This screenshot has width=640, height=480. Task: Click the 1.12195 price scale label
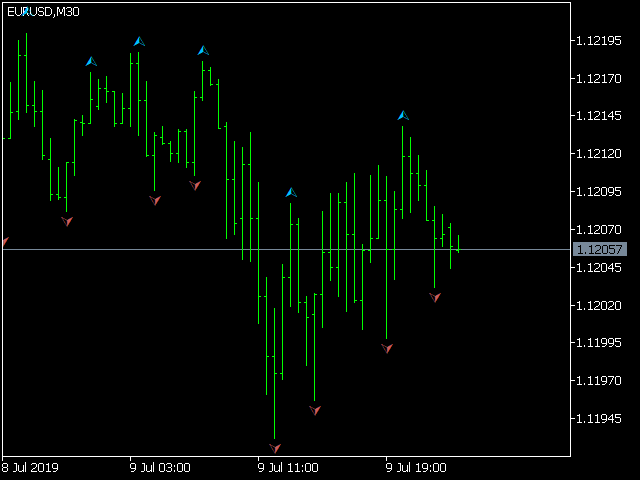(x=598, y=40)
